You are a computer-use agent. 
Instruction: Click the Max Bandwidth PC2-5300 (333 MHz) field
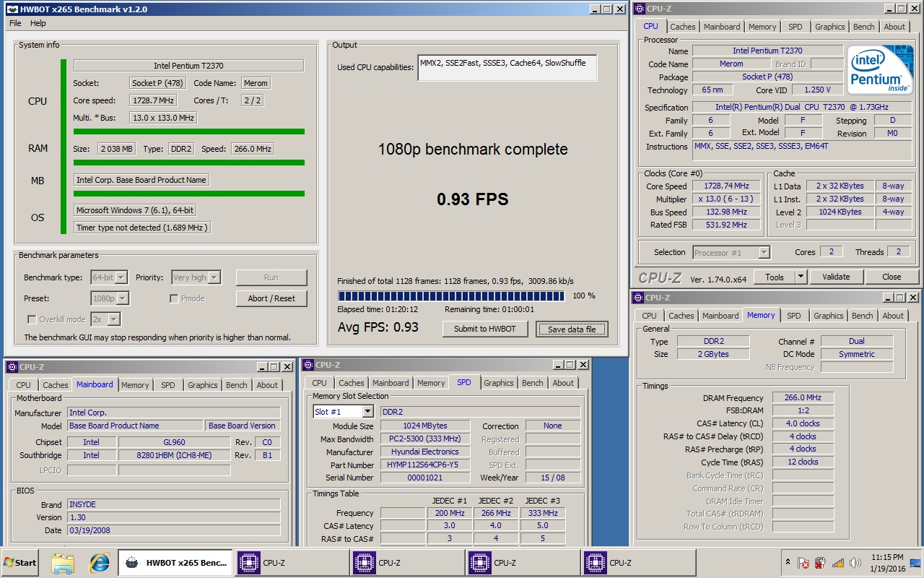point(424,439)
